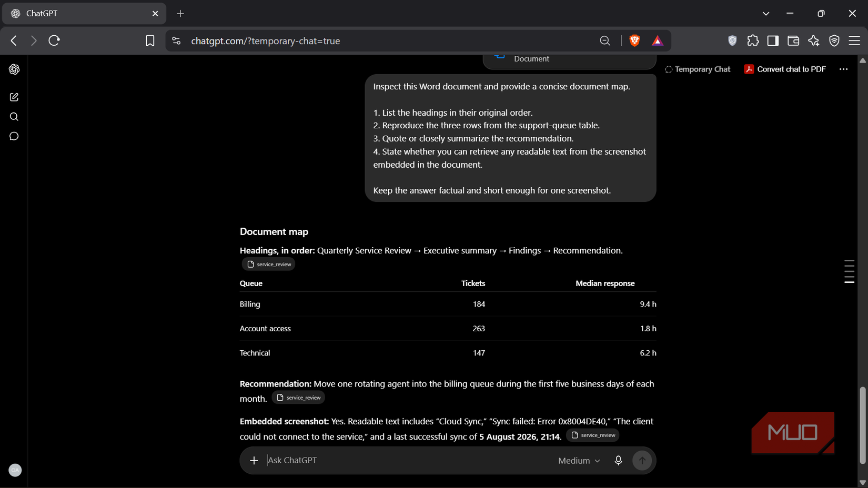Click the Temporary Chat indicator
Viewport: 868px width, 488px height.
pos(698,69)
